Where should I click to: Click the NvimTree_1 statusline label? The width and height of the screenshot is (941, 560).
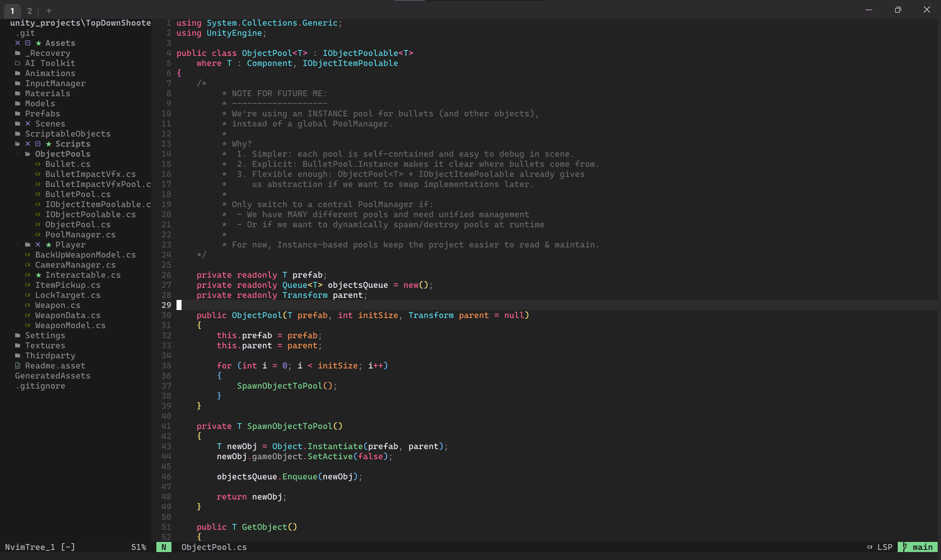click(30, 547)
